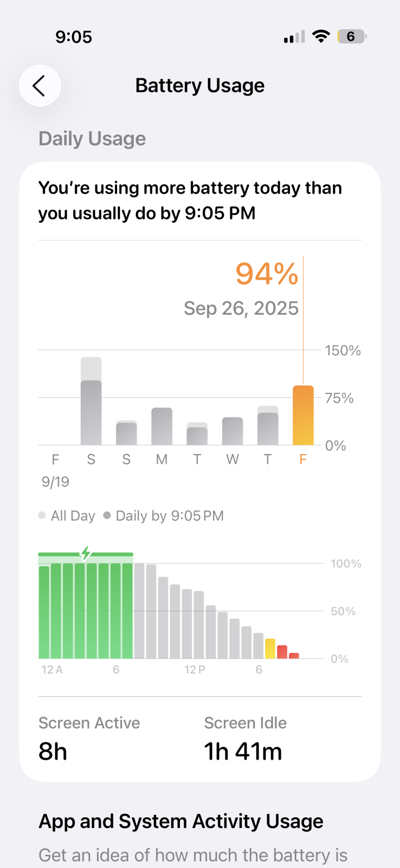Image resolution: width=400 pixels, height=868 pixels.
Task: Tap the App and System Activity Usage heading
Action: click(x=181, y=821)
